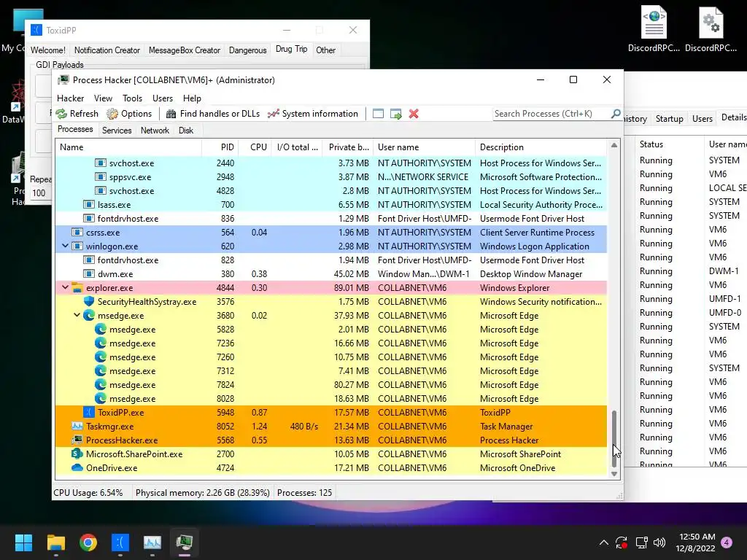Open Welcome! tab in ToxidPP
Screen dimensions: 747x560
coord(48,50)
